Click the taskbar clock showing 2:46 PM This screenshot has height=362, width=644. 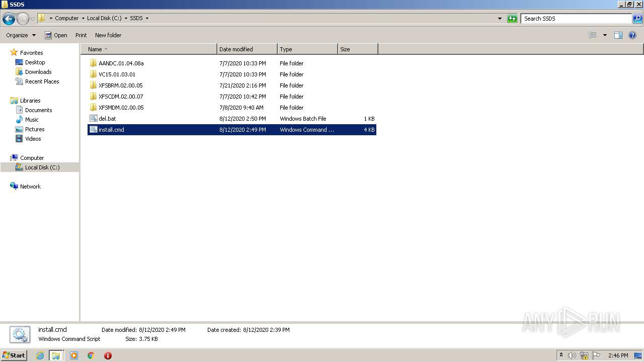(618, 355)
